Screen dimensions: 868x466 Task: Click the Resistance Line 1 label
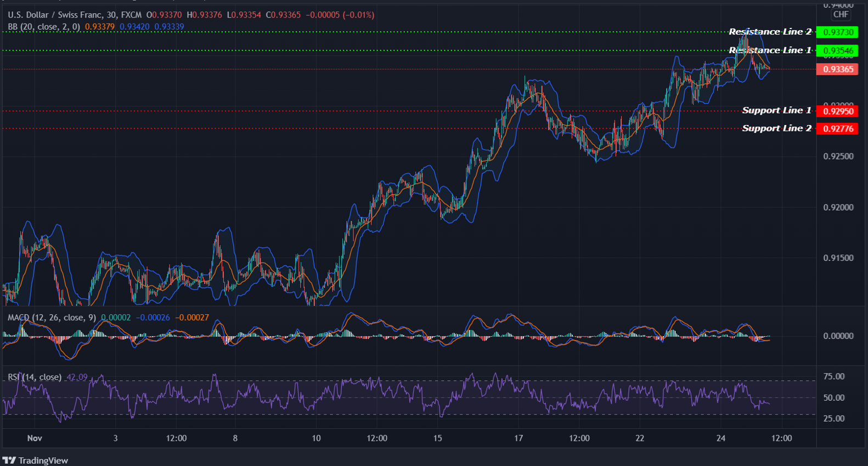[770, 50]
